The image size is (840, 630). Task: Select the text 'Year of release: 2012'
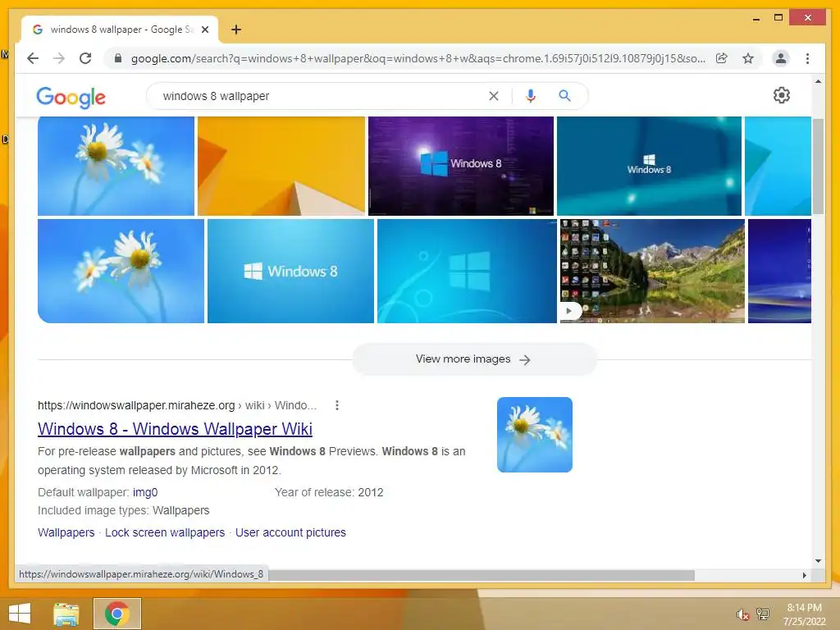(x=329, y=492)
